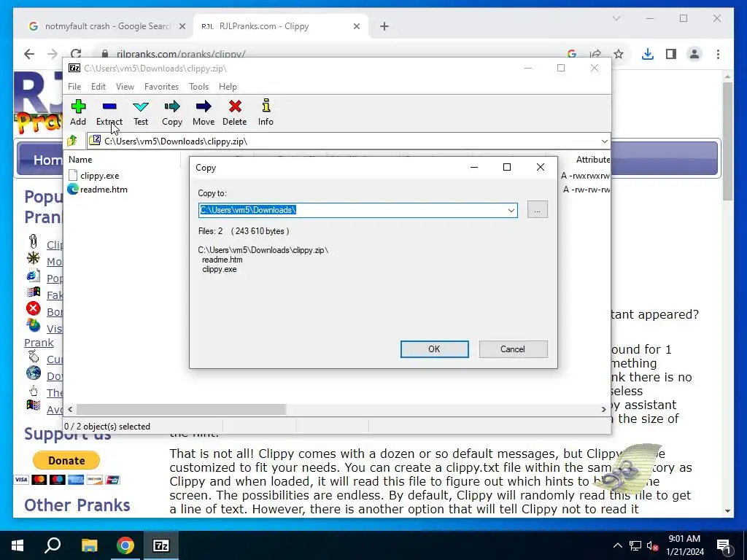Click the 7-Zip taskbar icon

pos(161,545)
